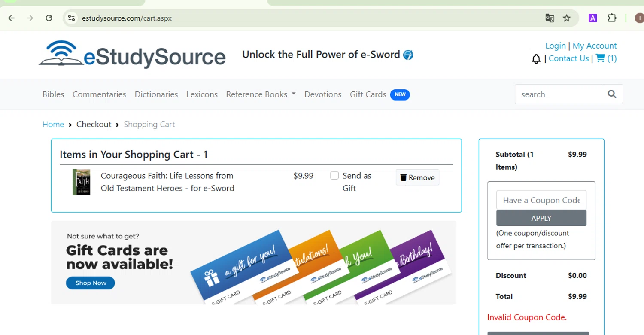644x335 pixels.
Task: Select the Invalid Coupon Code. message
Action: 527,317
